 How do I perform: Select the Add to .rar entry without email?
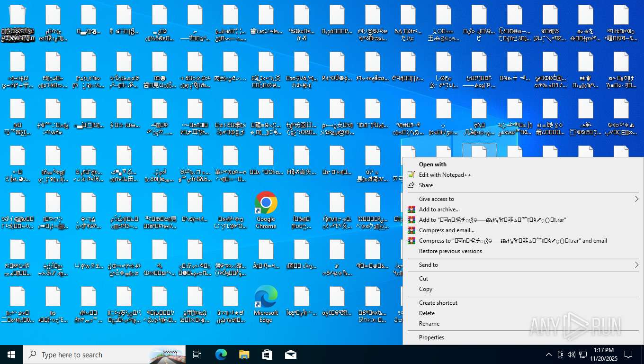(x=523, y=220)
